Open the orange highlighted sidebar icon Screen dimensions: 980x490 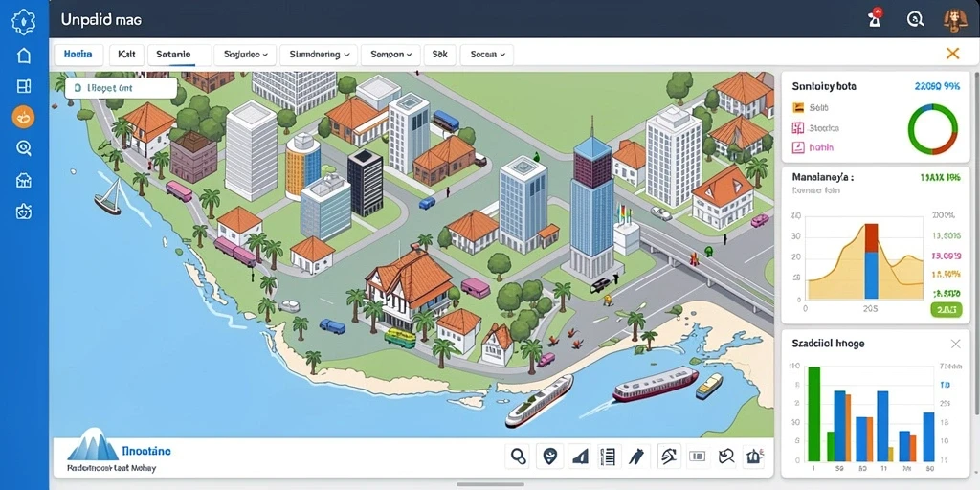click(x=24, y=117)
